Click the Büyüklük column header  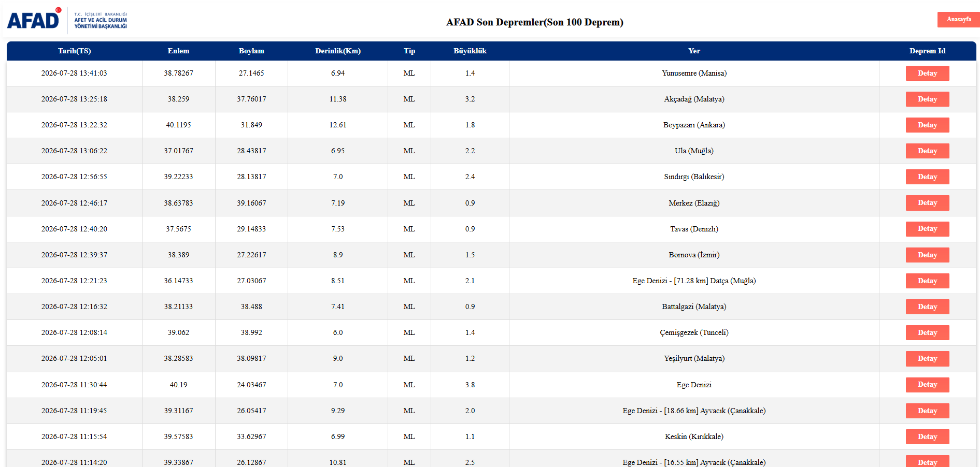pos(470,51)
